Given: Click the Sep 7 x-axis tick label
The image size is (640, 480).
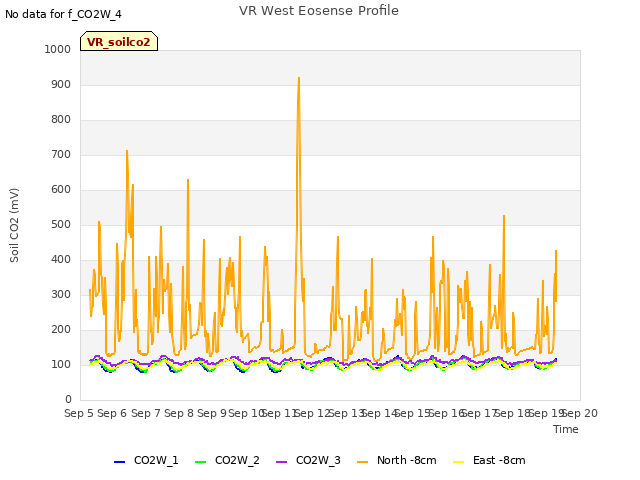Looking at the screenshot, I should (x=145, y=413).
